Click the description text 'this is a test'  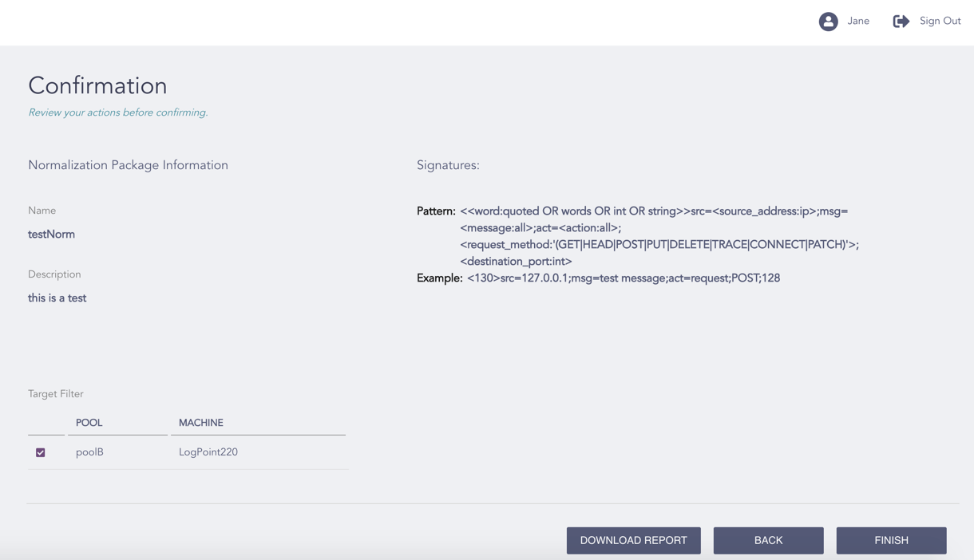click(57, 298)
